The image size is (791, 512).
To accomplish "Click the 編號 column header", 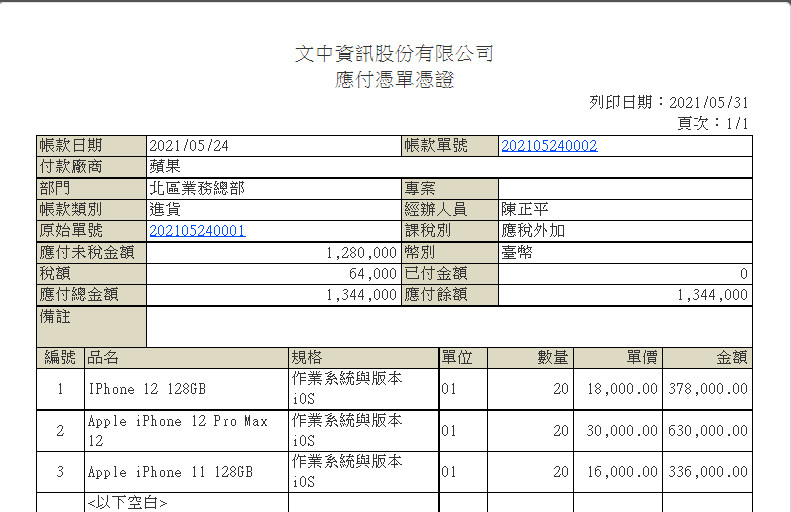I will [60, 358].
